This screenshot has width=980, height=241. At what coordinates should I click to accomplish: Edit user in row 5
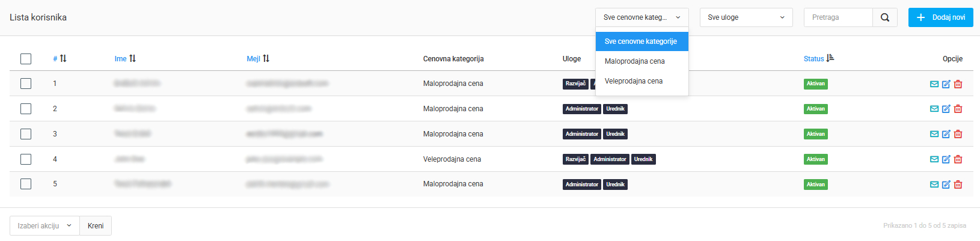point(946,185)
